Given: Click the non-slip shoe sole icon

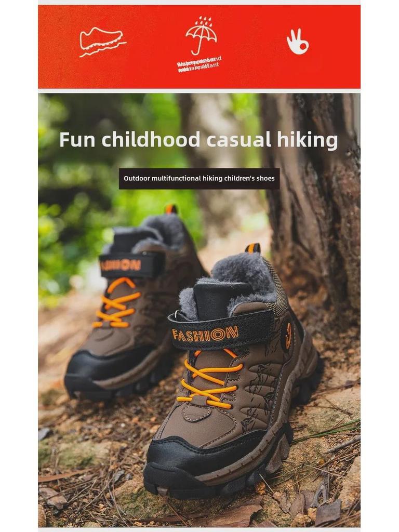Looking at the screenshot, I should (102, 42).
